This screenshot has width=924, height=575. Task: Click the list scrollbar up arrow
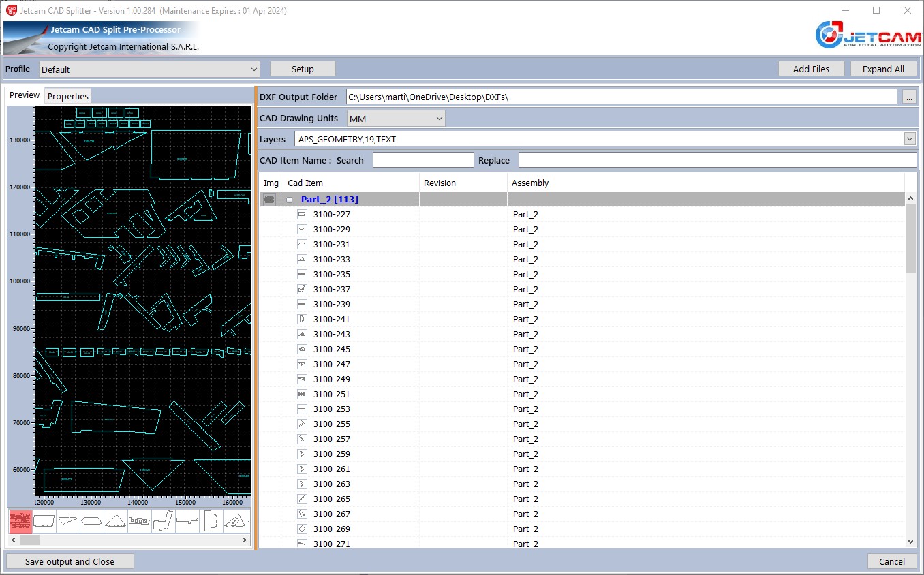click(x=911, y=198)
